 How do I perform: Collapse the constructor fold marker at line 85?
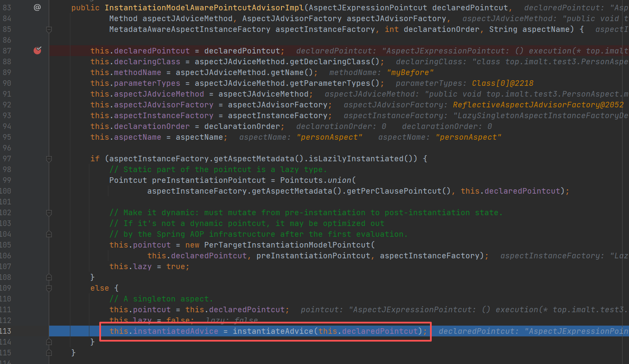pyautogui.click(x=49, y=29)
